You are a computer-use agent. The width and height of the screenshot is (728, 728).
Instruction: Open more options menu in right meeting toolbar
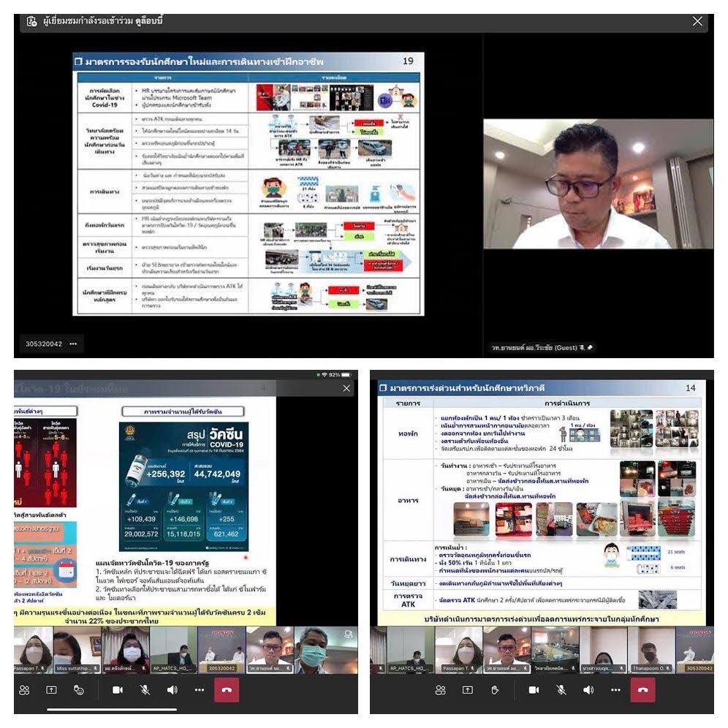[x=615, y=689]
